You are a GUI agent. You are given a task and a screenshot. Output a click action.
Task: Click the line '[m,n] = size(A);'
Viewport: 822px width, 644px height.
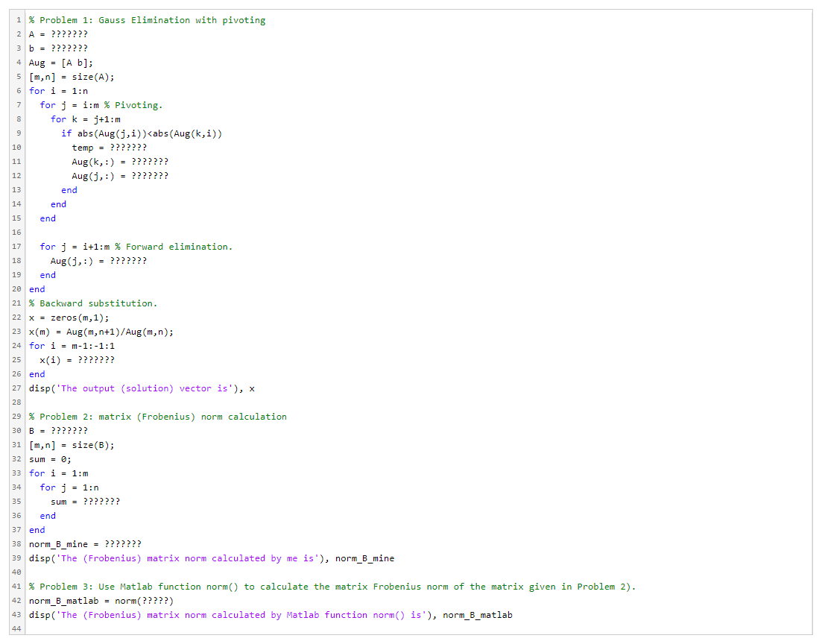pos(72,77)
